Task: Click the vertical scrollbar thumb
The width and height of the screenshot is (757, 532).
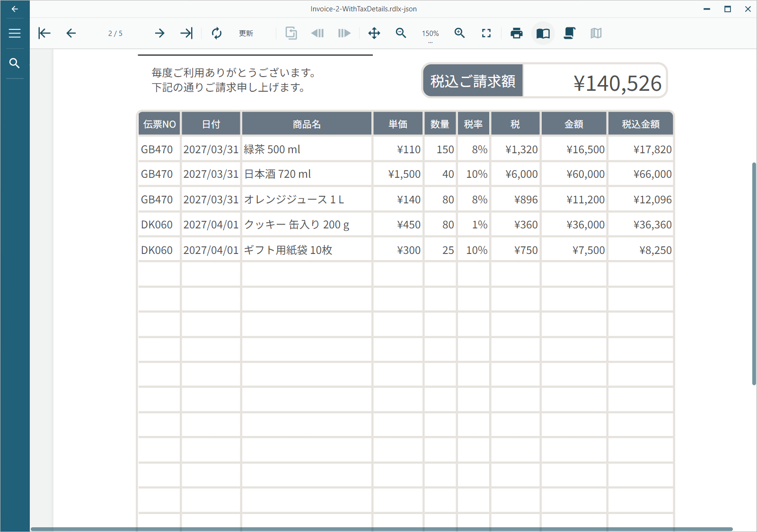Action: [x=754, y=274]
